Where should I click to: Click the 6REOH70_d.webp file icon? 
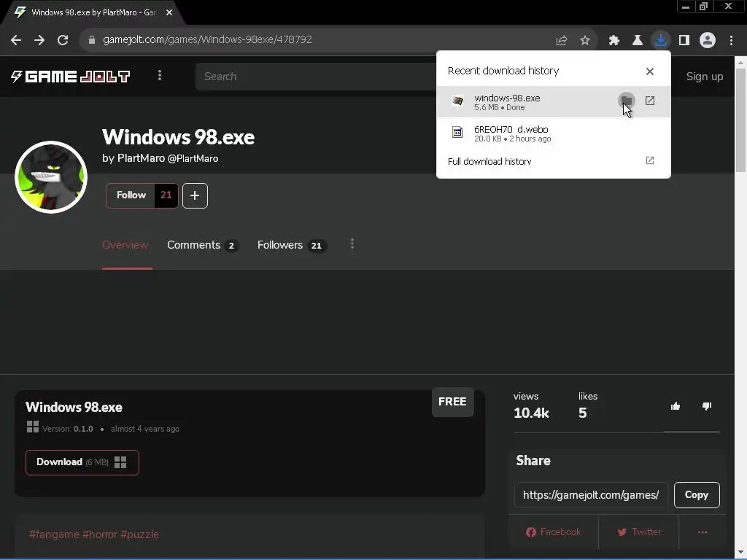pyautogui.click(x=457, y=133)
